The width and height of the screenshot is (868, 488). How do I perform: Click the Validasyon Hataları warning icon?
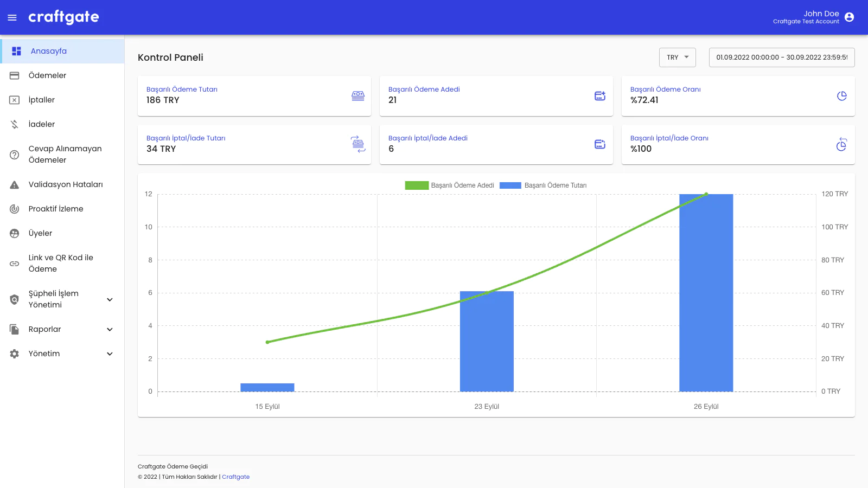tap(15, 185)
